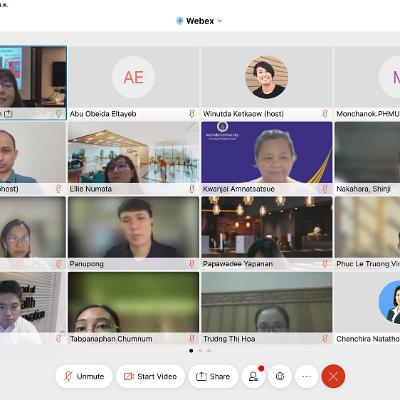Switch to second page dot of video grid
Viewport: 400px width, 400px height.
(x=200, y=351)
